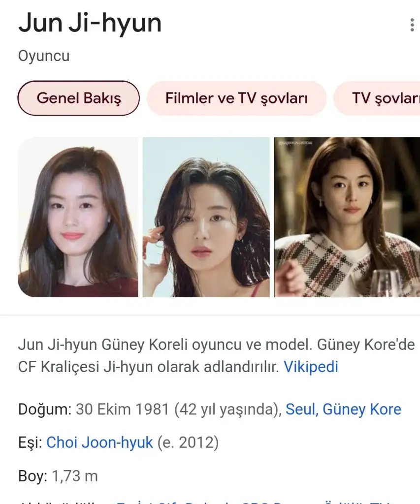Click the description paragraph about Jun Ji-hyun
Viewport: 420px width, 504px height.
pos(216,355)
